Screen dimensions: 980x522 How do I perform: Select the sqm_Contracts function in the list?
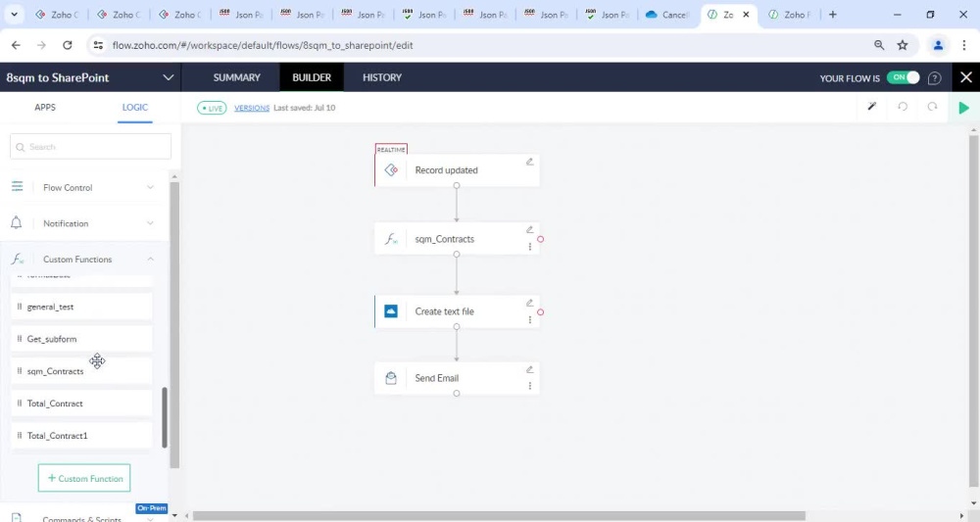point(81,371)
